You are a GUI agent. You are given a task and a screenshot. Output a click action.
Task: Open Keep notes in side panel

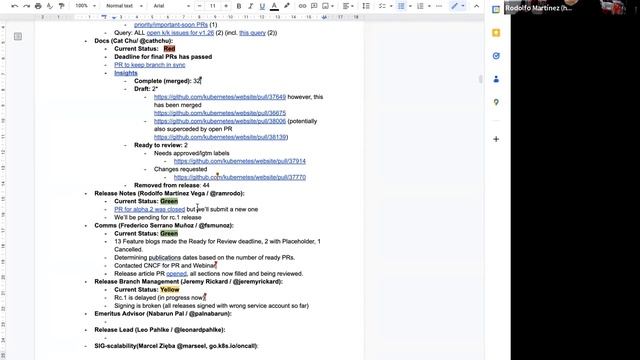pyautogui.click(x=496, y=33)
